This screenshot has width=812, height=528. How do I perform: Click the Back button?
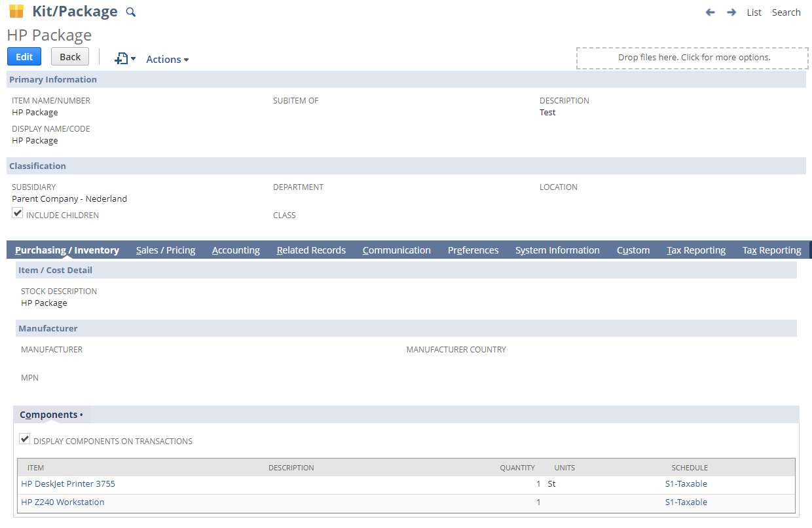[70, 56]
